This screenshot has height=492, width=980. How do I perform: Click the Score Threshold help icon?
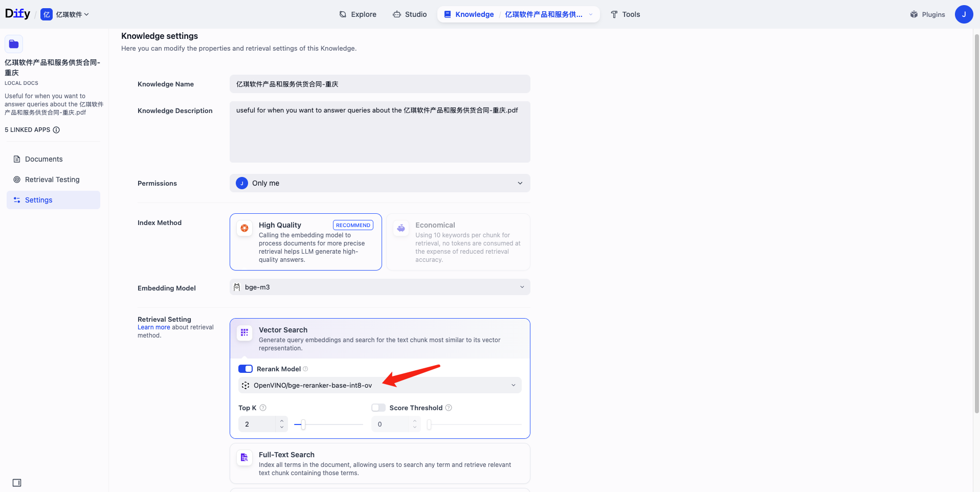point(449,408)
